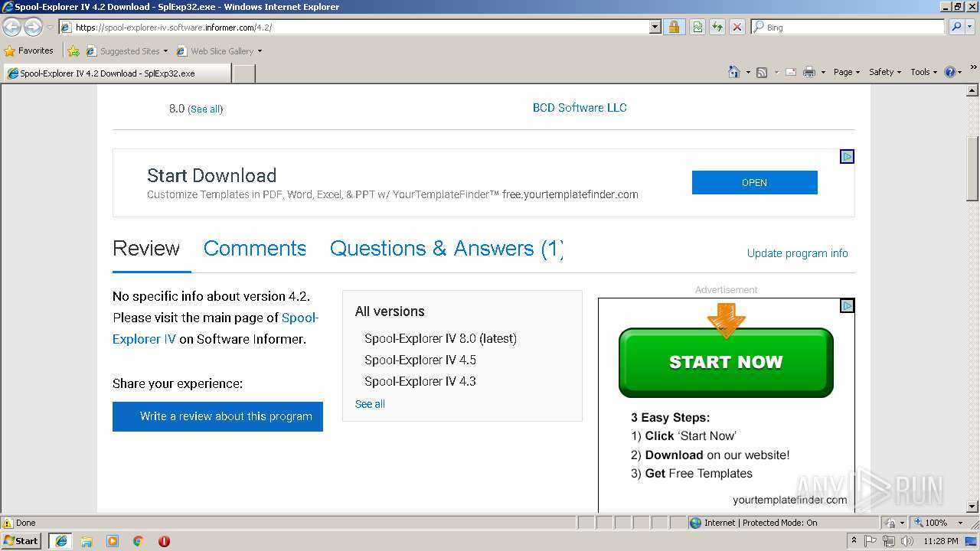
Task: Add to Favorites bar icon
Action: (x=73, y=51)
